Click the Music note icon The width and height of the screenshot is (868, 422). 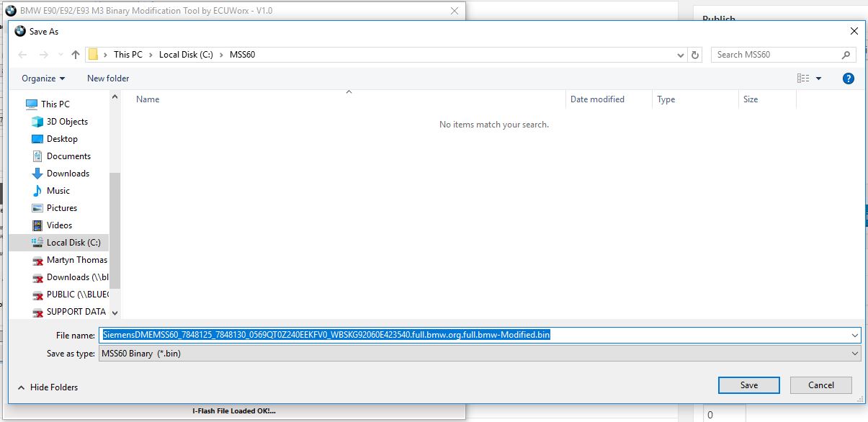[38, 191]
